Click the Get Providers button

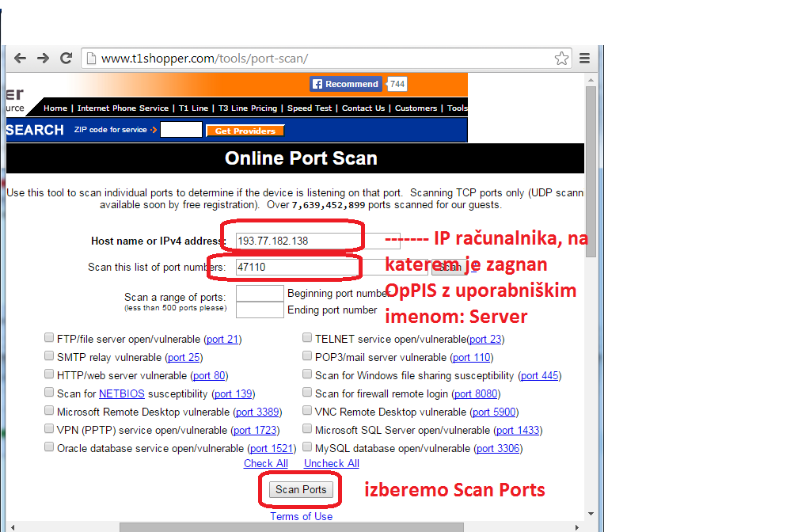coord(245,131)
